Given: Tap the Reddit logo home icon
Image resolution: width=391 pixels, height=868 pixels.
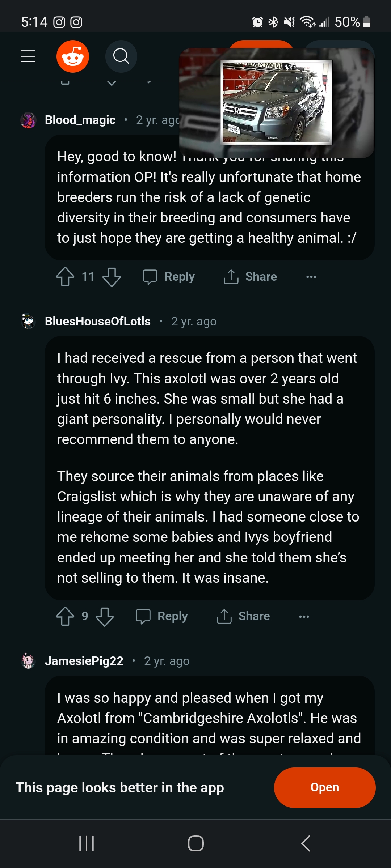Looking at the screenshot, I should coord(73,56).
